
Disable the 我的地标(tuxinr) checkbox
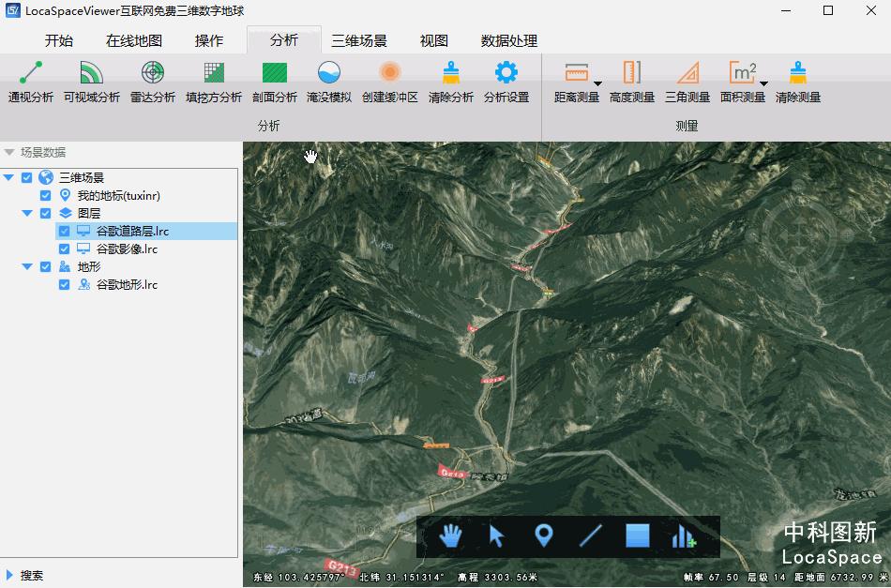pos(43,195)
